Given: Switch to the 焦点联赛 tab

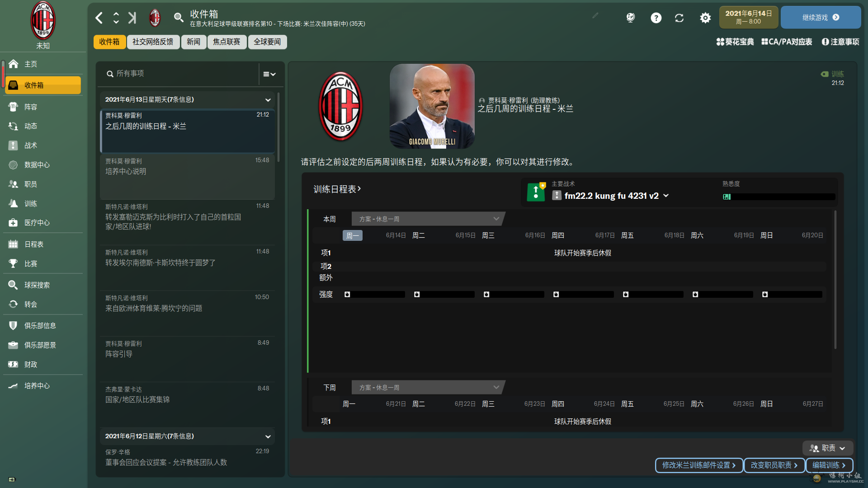Looking at the screenshot, I should (227, 42).
